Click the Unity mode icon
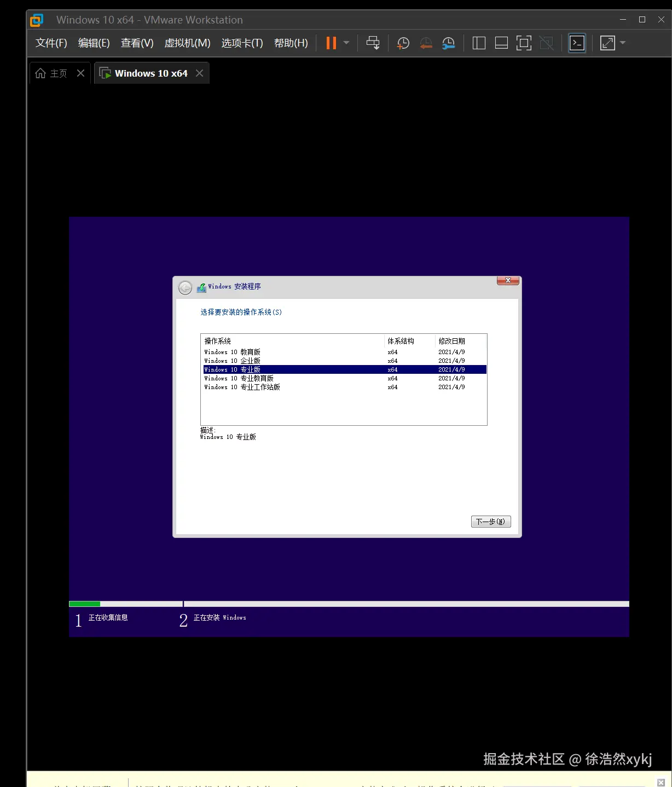Screen dimensions: 672x787 pyautogui.click(x=546, y=43)
